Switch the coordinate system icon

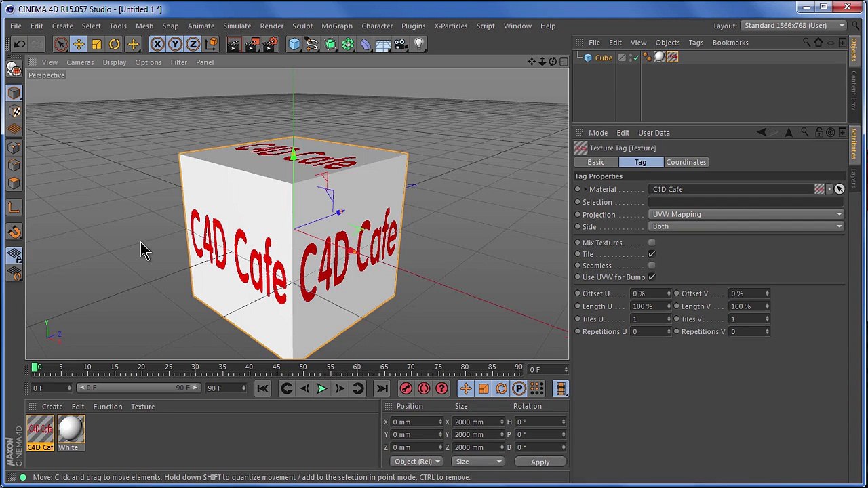211,44
